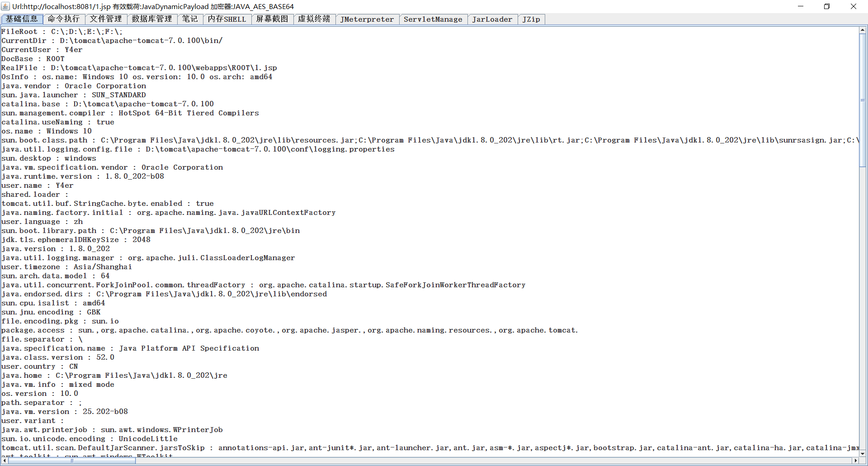The height and width of the screenshot is (466, 868).
Task: Click the vertical scrollbar up arrow
Action: pos(863,30)
